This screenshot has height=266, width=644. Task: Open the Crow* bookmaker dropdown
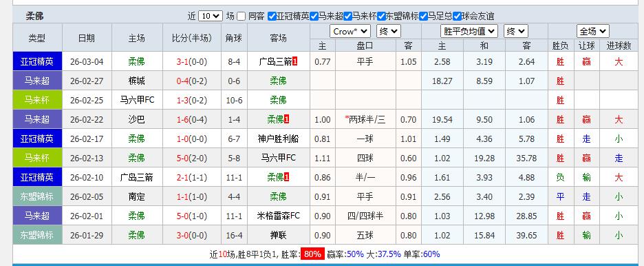(x=350, y=31)
